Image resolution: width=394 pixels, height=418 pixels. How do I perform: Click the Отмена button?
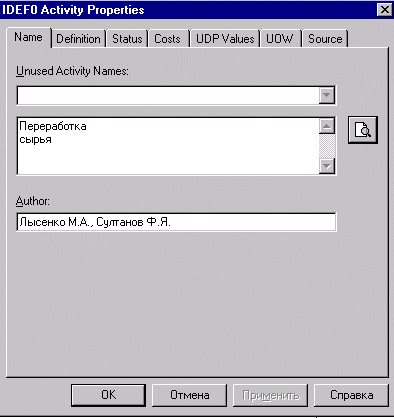(x=189, y=395)
